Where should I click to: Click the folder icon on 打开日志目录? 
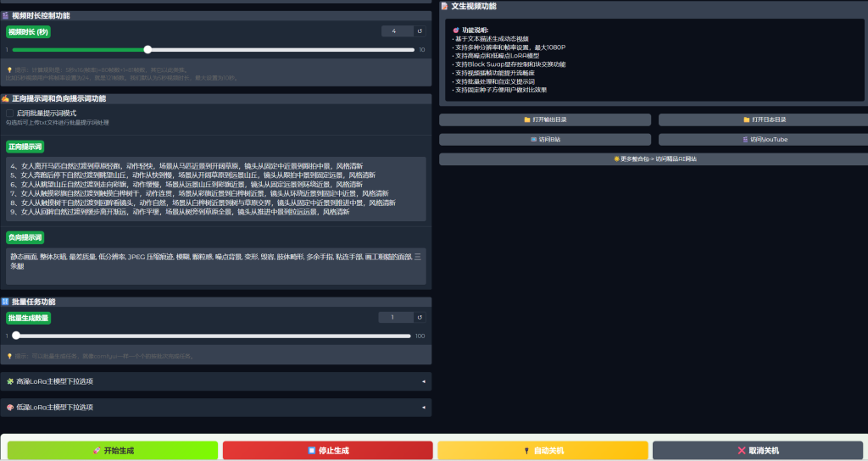747,119
